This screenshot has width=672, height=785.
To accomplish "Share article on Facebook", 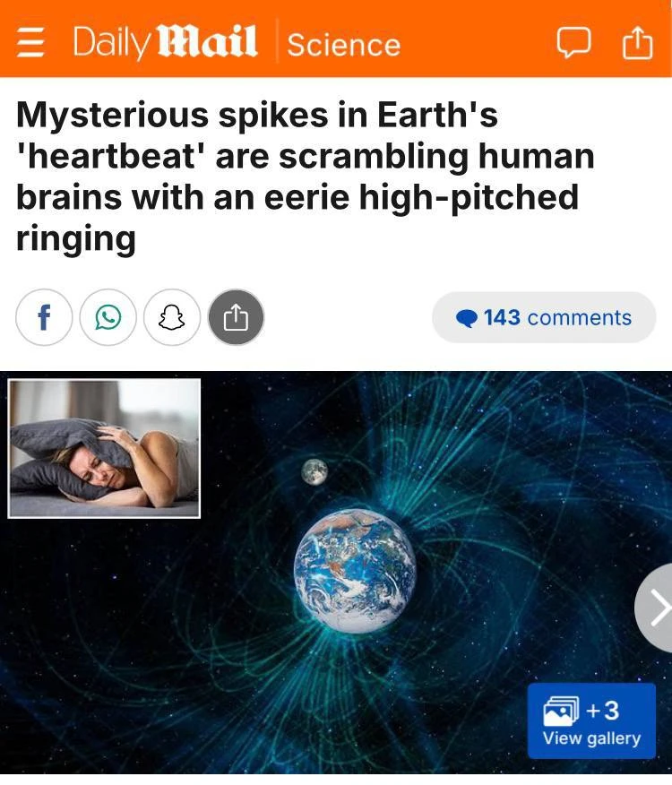I will pyautogui.click(x=44, y=317).
